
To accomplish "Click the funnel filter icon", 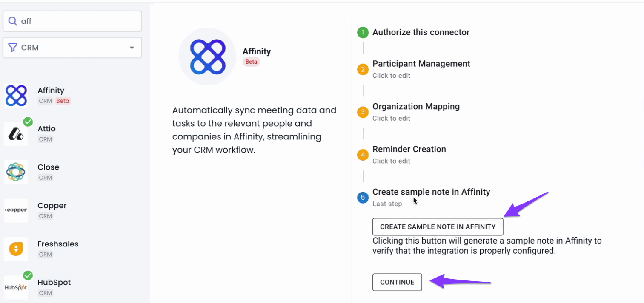I will click(x=13, y=48).
